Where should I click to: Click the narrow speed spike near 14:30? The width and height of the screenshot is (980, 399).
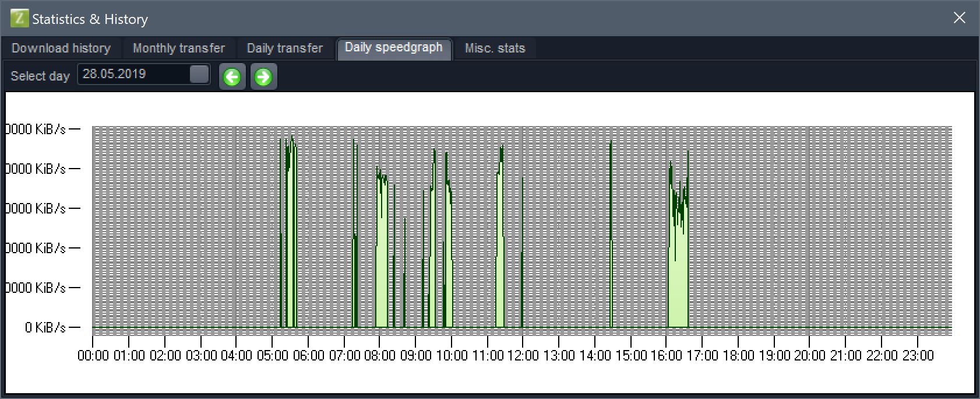[x=611, y=233]
